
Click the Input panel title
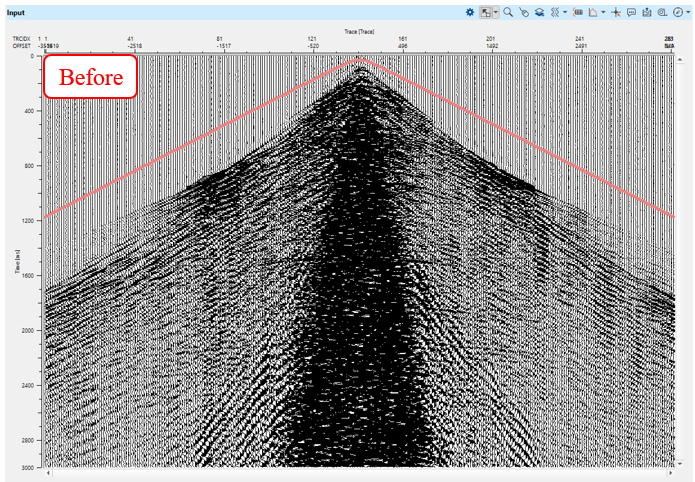pyautogui.click(x=15, y=13)
